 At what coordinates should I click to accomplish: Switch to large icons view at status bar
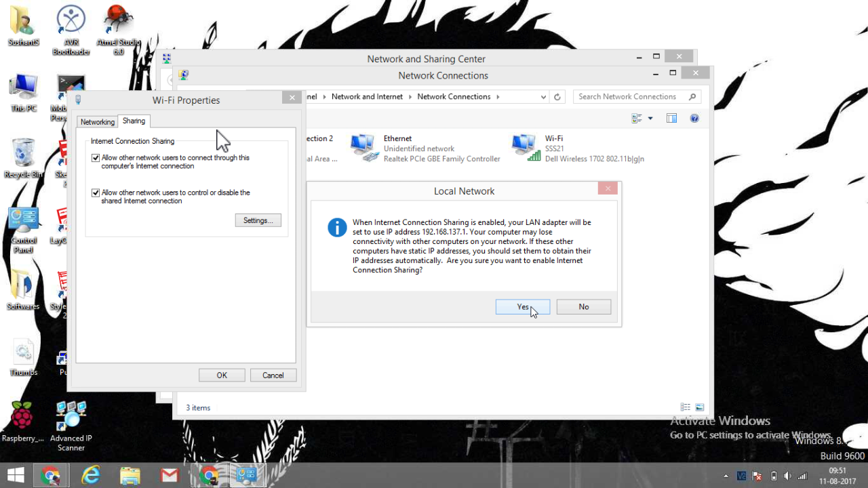700,407
